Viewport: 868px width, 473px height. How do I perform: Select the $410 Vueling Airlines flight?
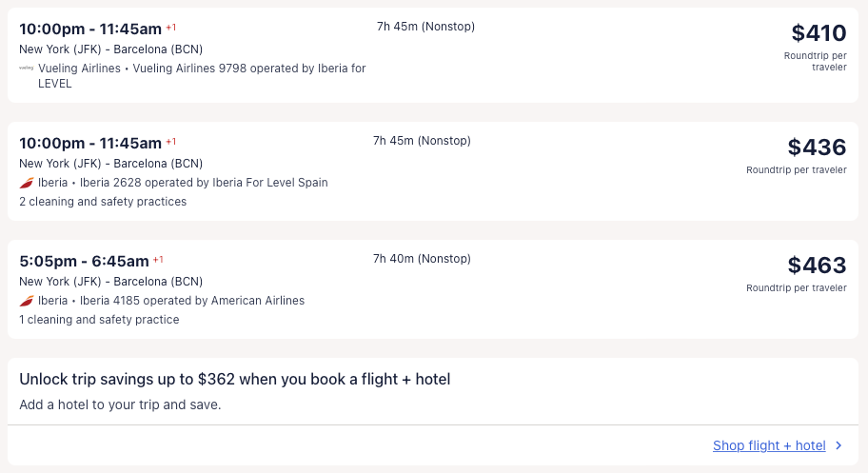pos(819,33)
